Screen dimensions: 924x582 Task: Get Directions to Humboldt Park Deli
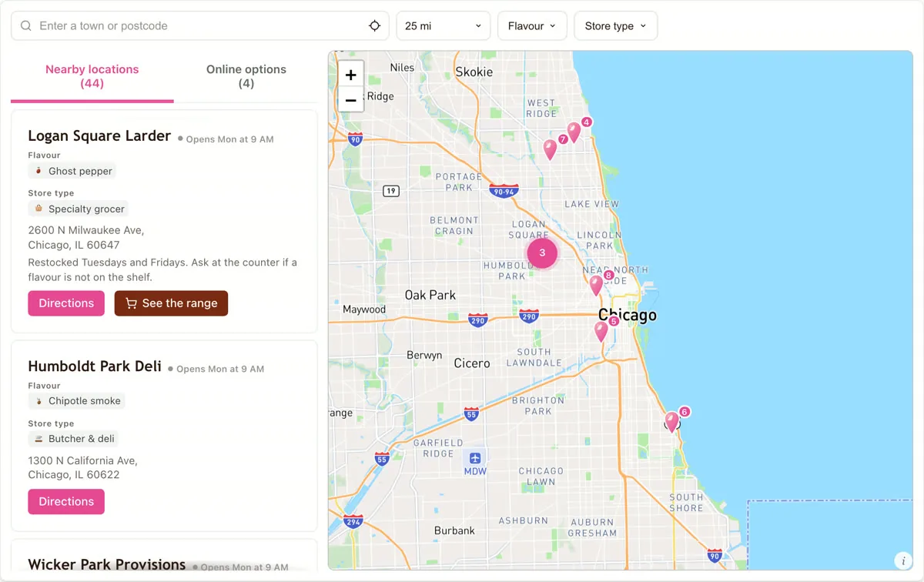coord(66,501)
